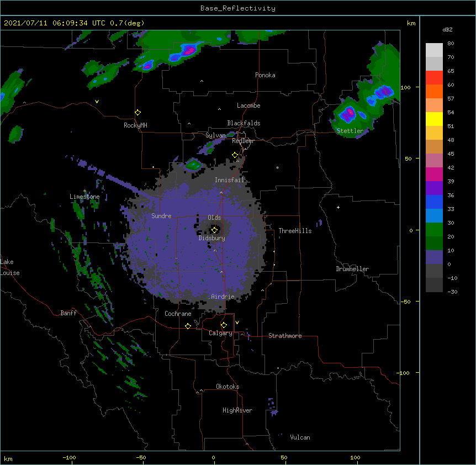Click the Blackfalds city label

[244, 123]
